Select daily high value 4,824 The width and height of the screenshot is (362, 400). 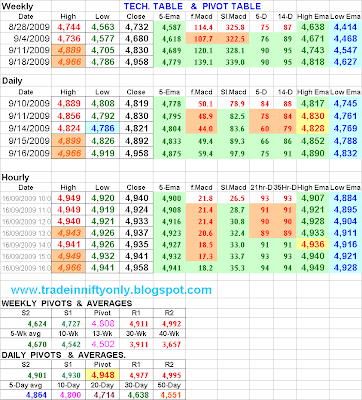pos(69,128)
